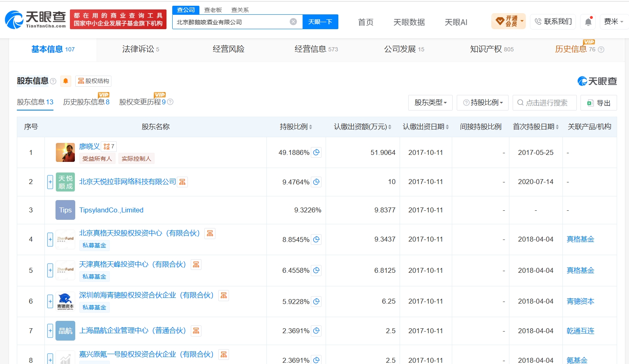This screenshot has width=629, height=364.
Task: Switch to 法律诉讼 tab
Action: [141, 49]
